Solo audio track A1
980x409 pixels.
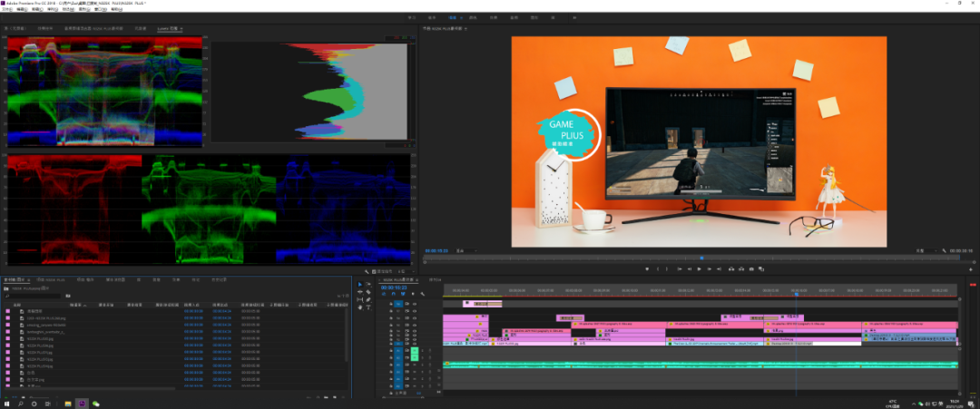(423, 350)
